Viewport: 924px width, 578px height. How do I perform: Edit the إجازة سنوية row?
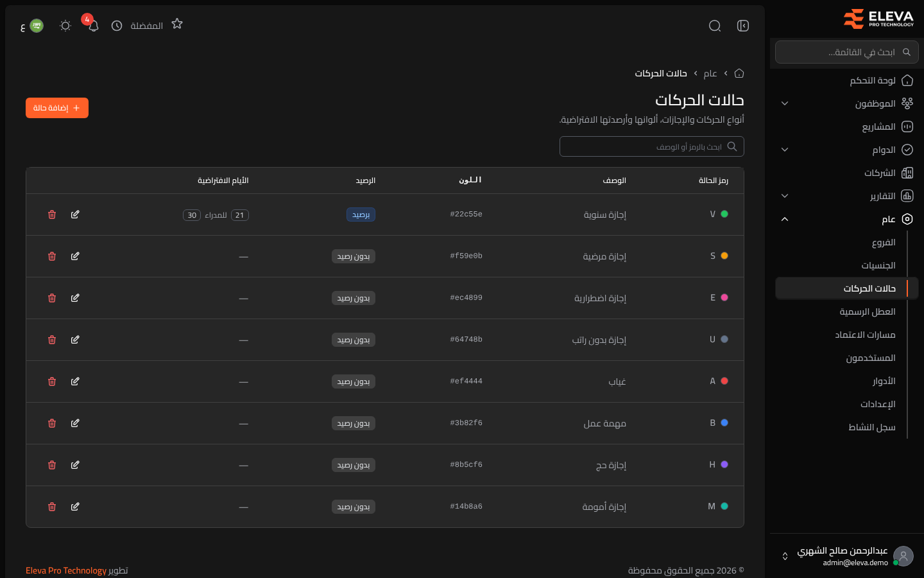(75, 215)
